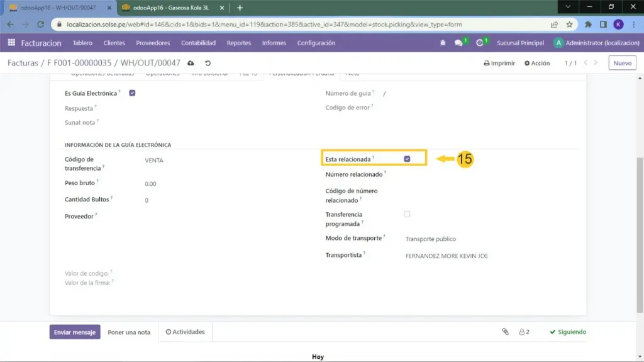Click the Nuevo button
The height and width of the screenshot is (362, 644).
pyautogui.click(x=622, y=63)
